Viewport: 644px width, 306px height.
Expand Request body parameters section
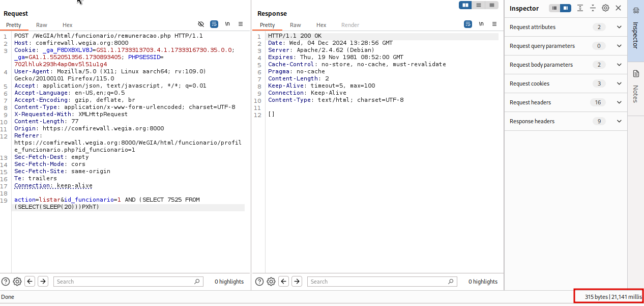point(566,65)
